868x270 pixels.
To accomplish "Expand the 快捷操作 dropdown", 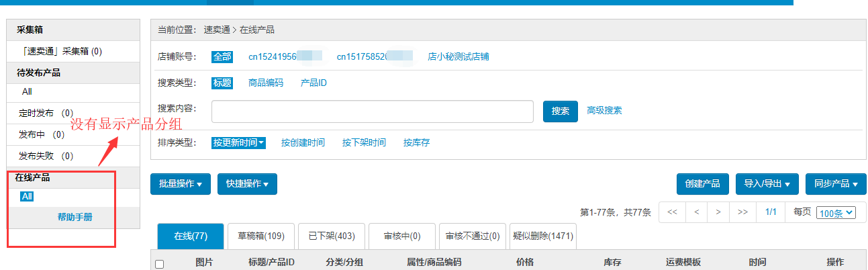I will click(247, 184).
